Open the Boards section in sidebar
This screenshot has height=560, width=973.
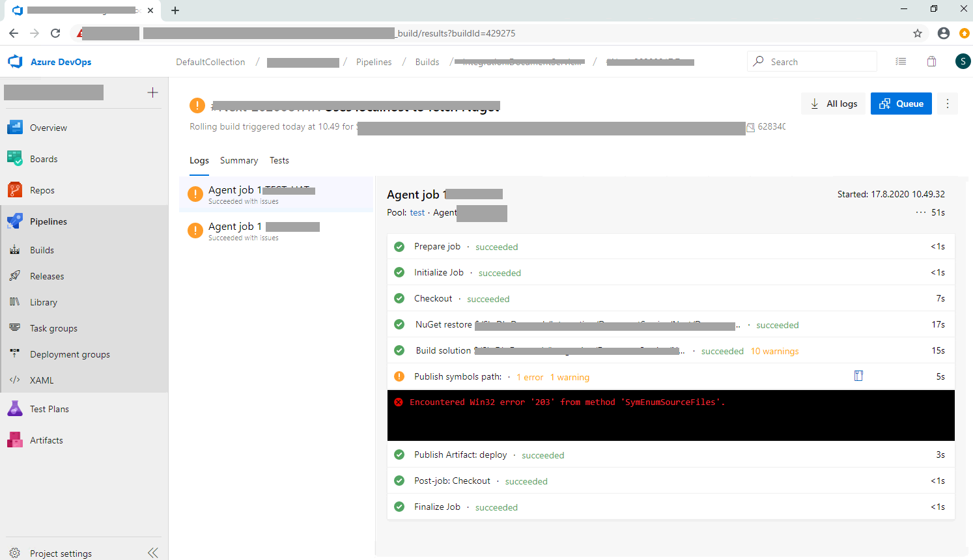[x=44, y=158]
